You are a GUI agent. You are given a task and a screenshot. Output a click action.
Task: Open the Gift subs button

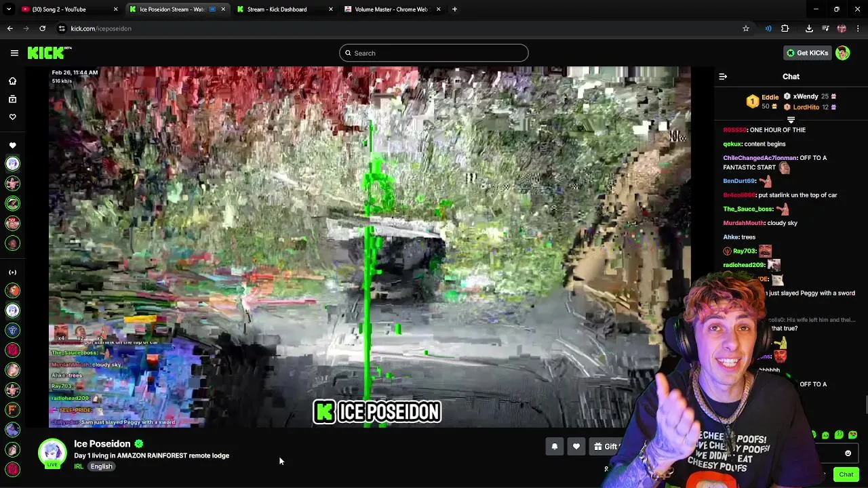[x=605, y=447]
